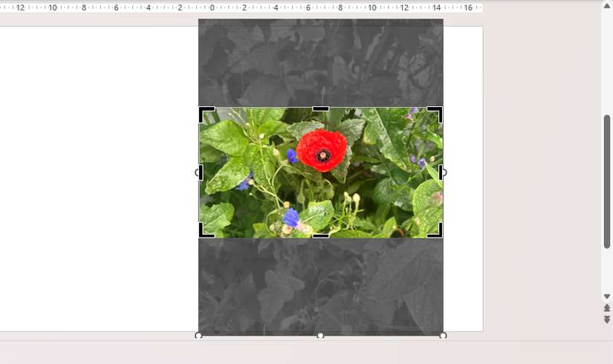The height and width of the screenshot is (364, 613).
Task: Select the bottom-center crop edge handle
Action: [x=320, y=235]
